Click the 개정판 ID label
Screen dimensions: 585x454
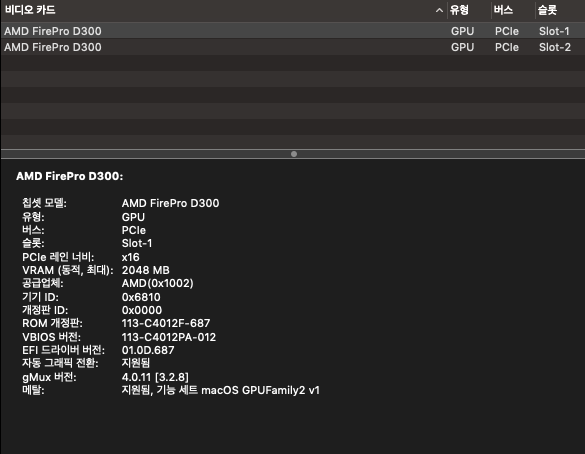(45, 310)
